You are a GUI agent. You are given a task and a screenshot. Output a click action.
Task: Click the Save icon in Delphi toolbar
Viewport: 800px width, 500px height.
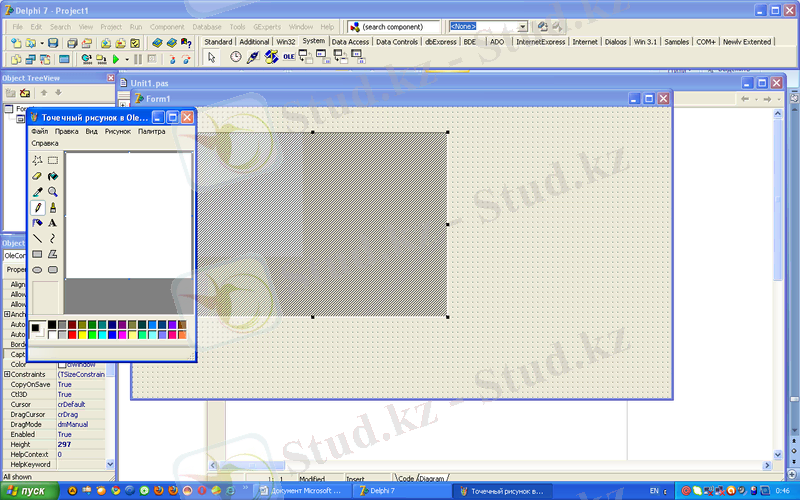pos(53,43)
